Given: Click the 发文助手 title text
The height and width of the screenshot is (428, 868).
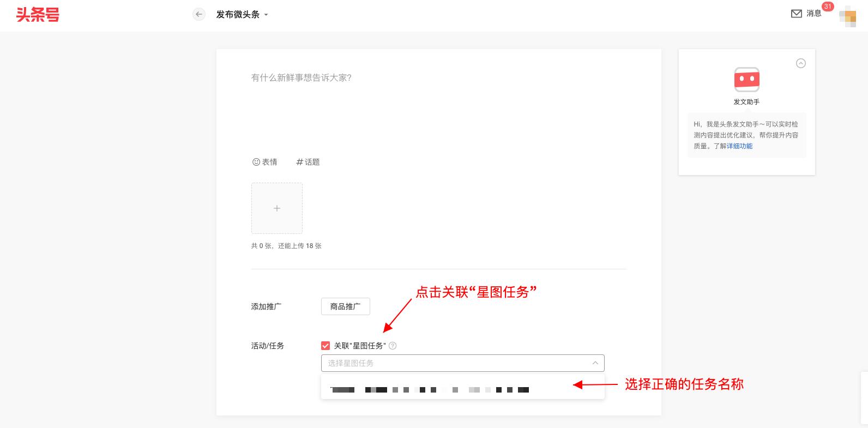Looking at the screenshot, I should click(746, 102).
